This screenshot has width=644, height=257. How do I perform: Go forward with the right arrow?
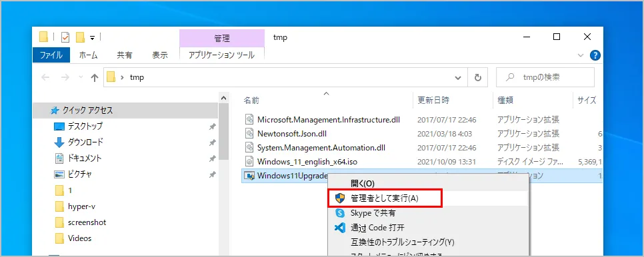65,77
